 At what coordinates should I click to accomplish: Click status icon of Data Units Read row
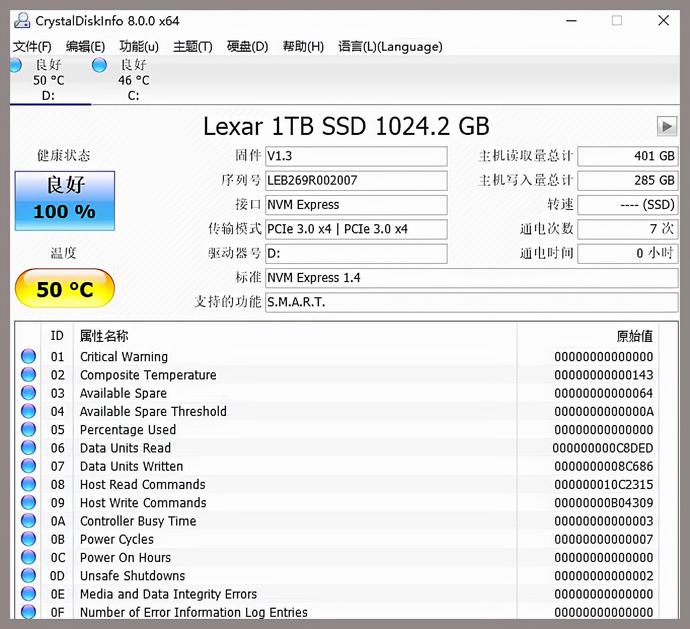click(29, 448)
